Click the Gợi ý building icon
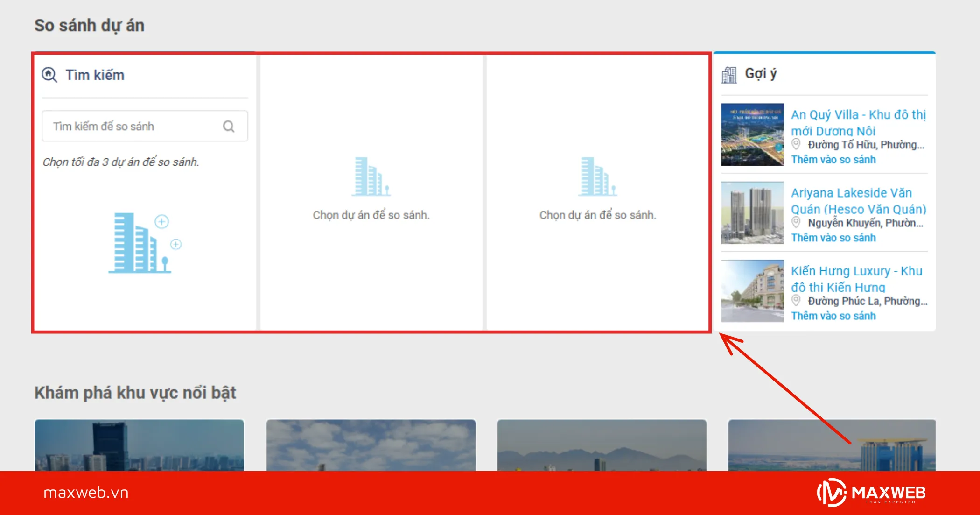The height and width of the screenshot is (515, 980). 729,74
